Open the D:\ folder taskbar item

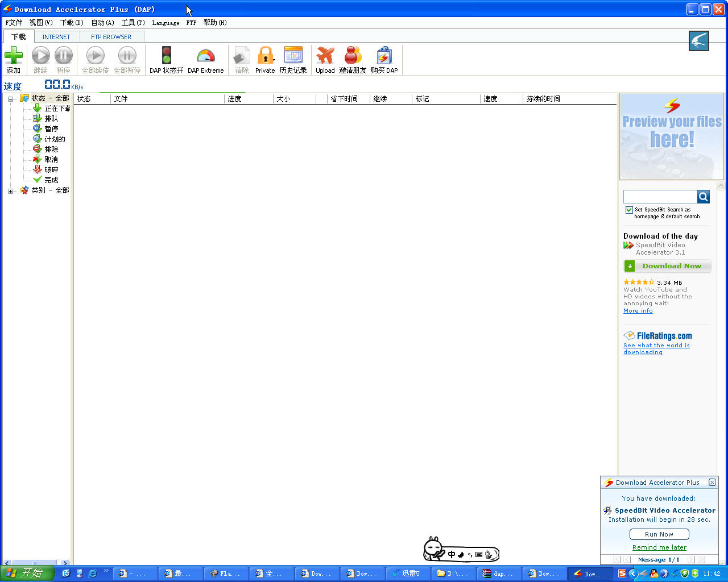click(x=453, y=573)
